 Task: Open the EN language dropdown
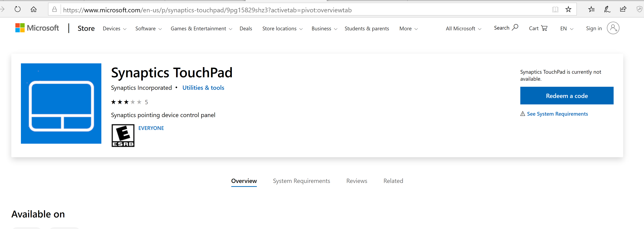567,29
